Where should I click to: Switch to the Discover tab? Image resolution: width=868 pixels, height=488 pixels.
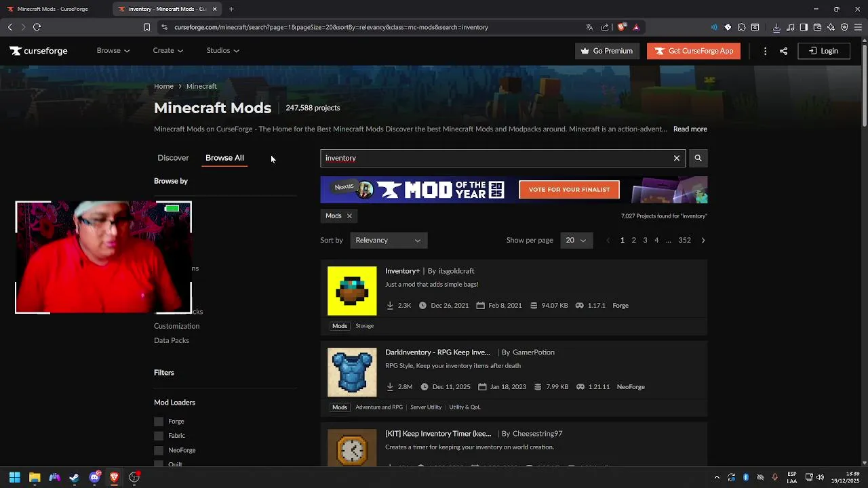click(x=173, y=157)
